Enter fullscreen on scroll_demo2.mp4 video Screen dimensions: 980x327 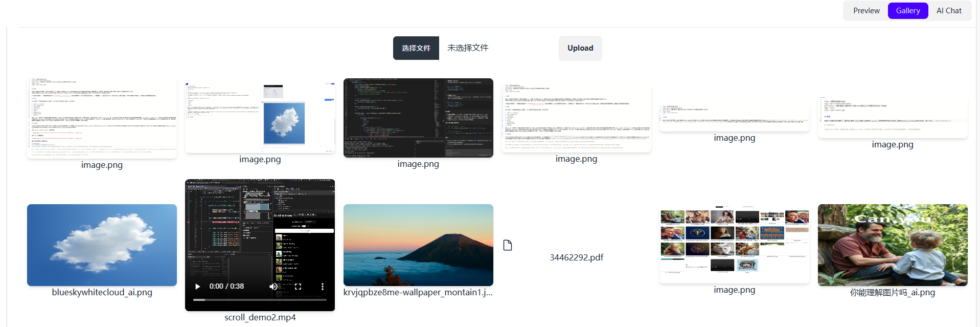pyautogui.click(x=298, y=287)
